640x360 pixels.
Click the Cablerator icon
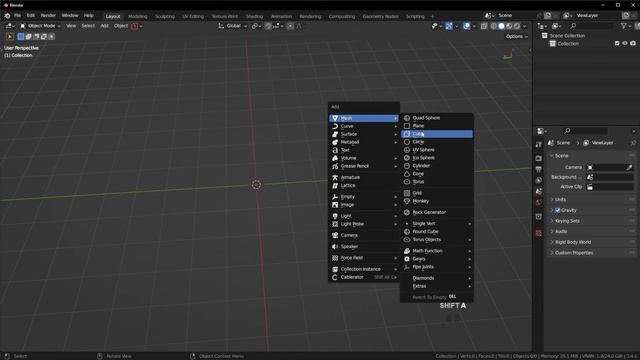[x=335, y=277]
